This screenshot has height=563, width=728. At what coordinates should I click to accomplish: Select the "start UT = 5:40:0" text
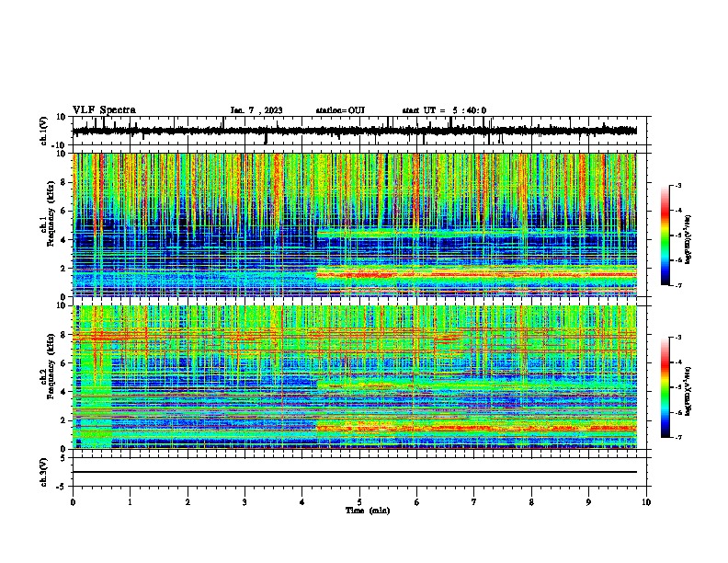444,110
